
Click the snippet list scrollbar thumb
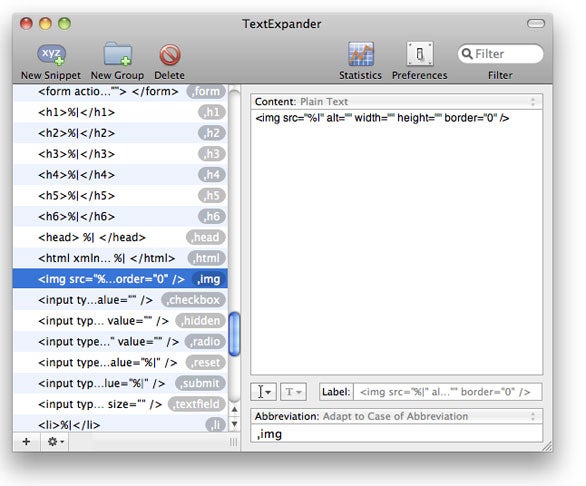[234, 334]
